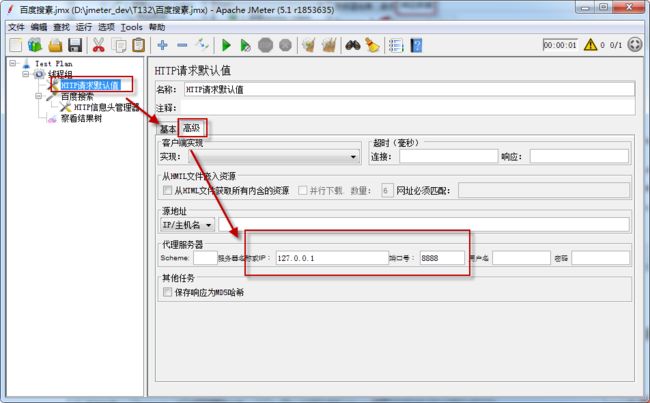
Task: Click the port number field showing 8888
Action: click(440, 257)
